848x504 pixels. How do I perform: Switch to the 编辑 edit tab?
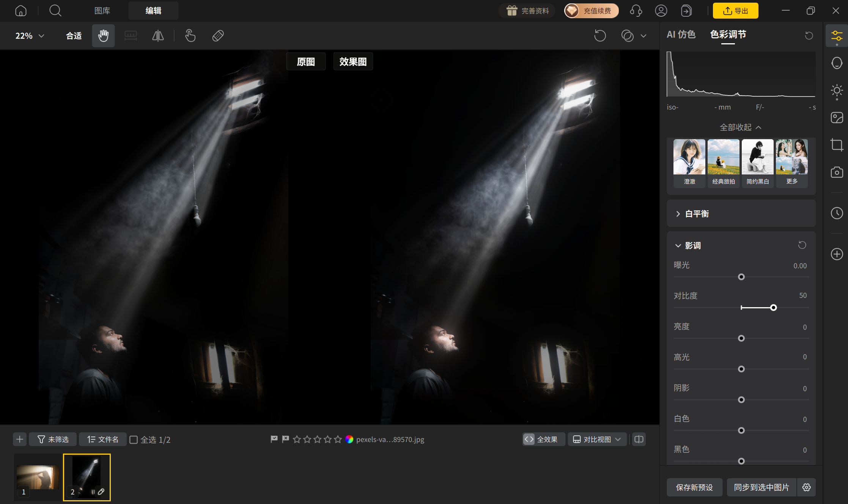pos(153,11)
